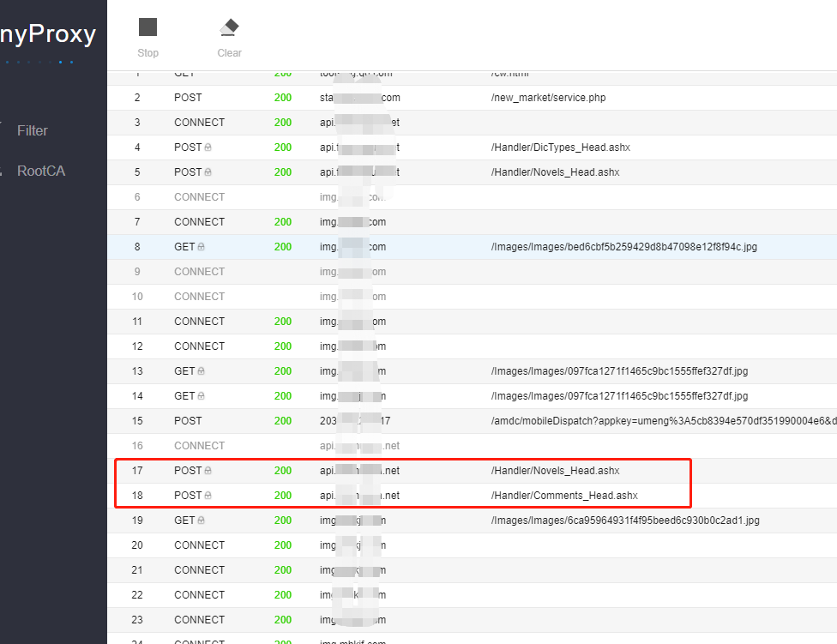Click lock icon on row 13 GET
The width and height of the screenshot is (837, 644).
(202, 371)
